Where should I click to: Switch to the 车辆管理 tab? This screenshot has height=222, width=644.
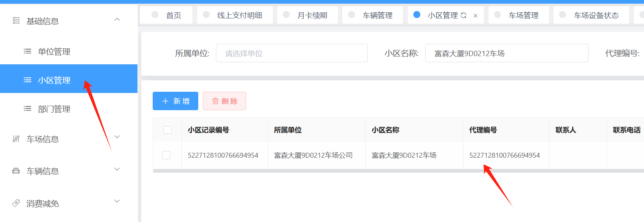(373, 15)
